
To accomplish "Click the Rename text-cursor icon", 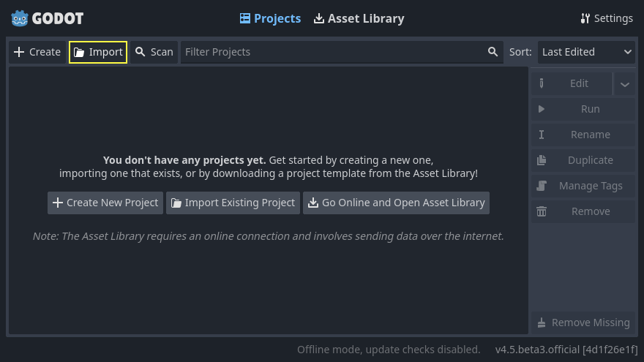I will pyautogui.click(x=542, y=135).
